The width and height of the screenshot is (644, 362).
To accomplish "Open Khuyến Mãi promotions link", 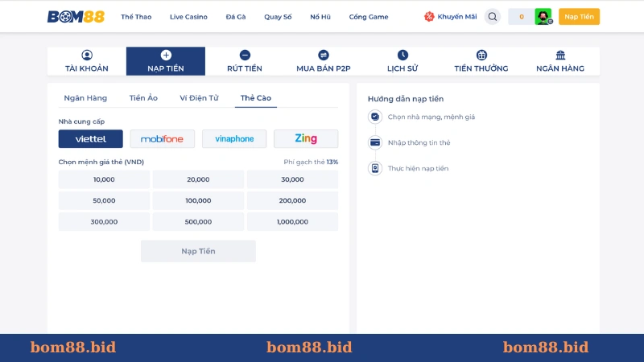I will point(457,17).
